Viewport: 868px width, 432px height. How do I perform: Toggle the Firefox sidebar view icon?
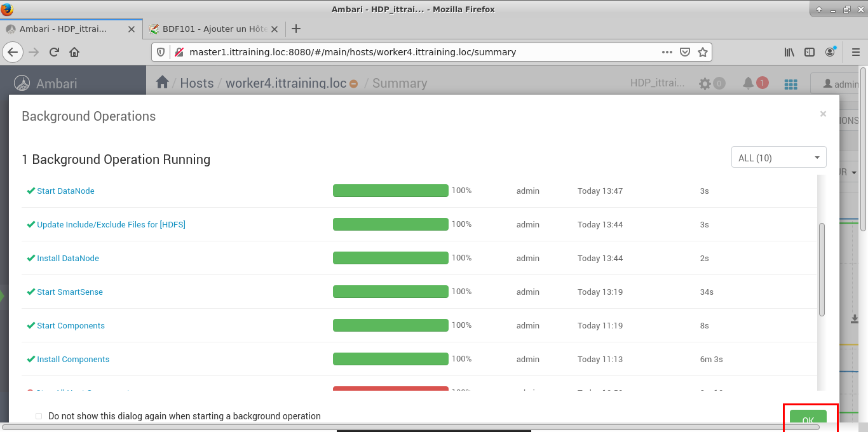point(810,52)
